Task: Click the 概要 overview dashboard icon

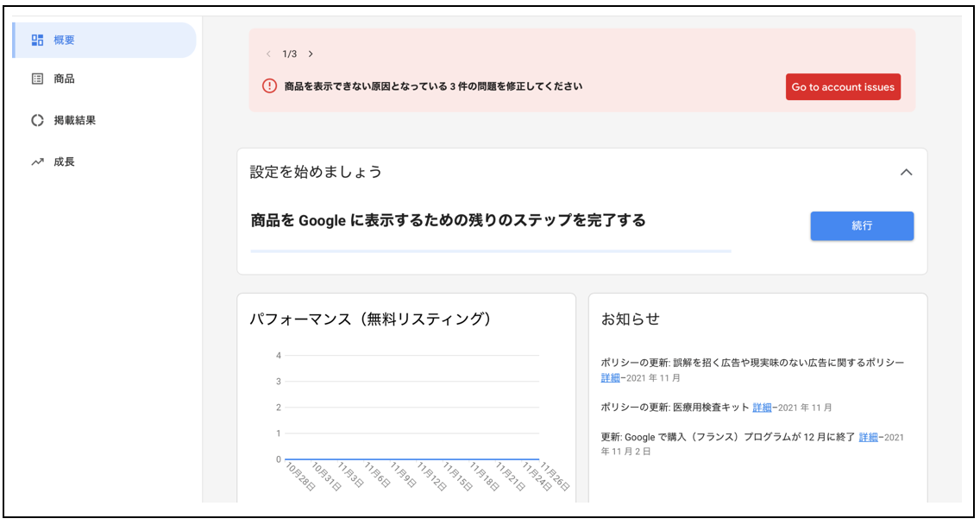Action: [37, 40]
